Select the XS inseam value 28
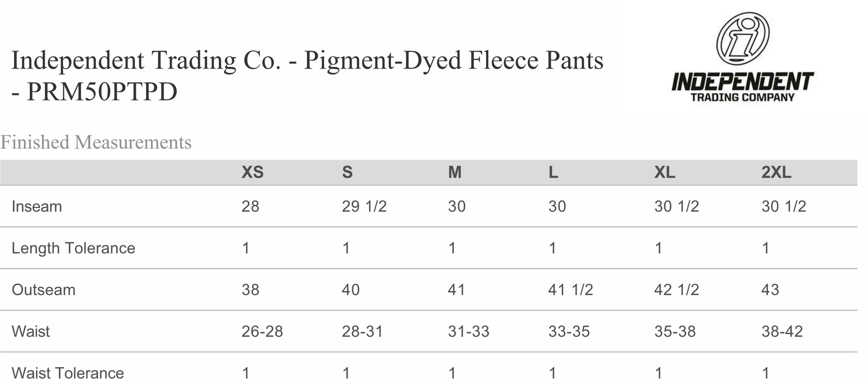Image resolution: width=868 pixels, height=379 pixels. [x=250, y=206]
